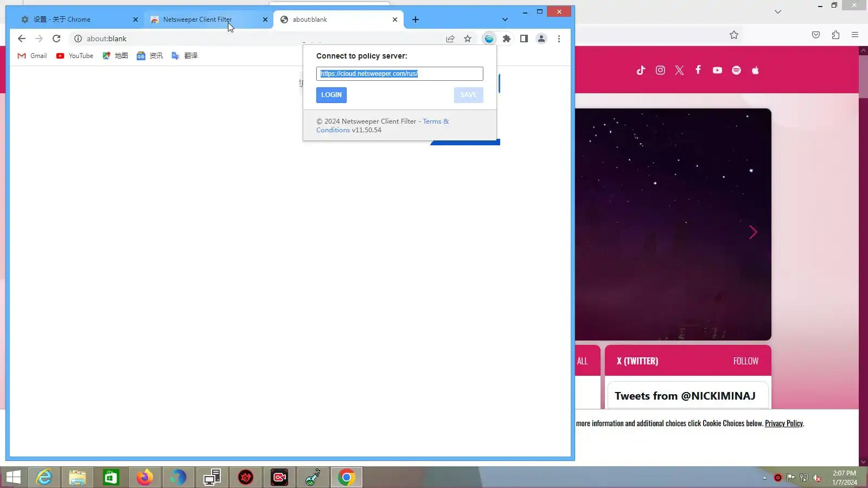Click the muted volume tray icon

[817, 478]
